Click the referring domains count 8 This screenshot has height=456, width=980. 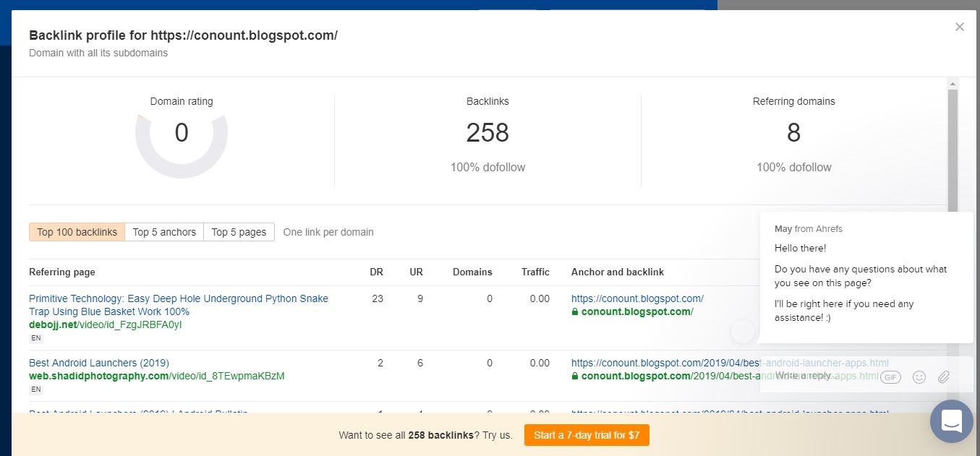click(793, 133)
